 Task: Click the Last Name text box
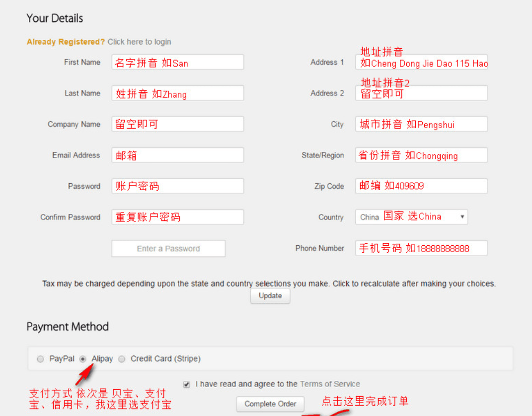pyautogui.click(x=177, y=93)
